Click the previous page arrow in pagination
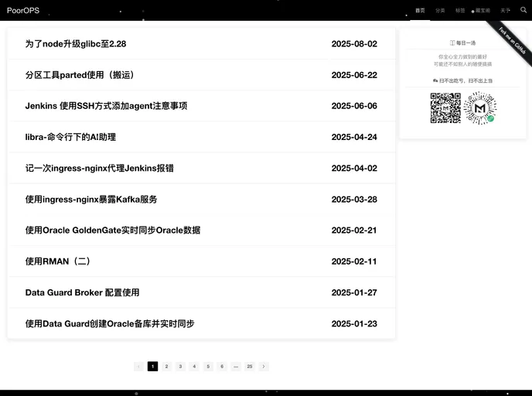Screen dimensions: 532x396 (138, 367)
